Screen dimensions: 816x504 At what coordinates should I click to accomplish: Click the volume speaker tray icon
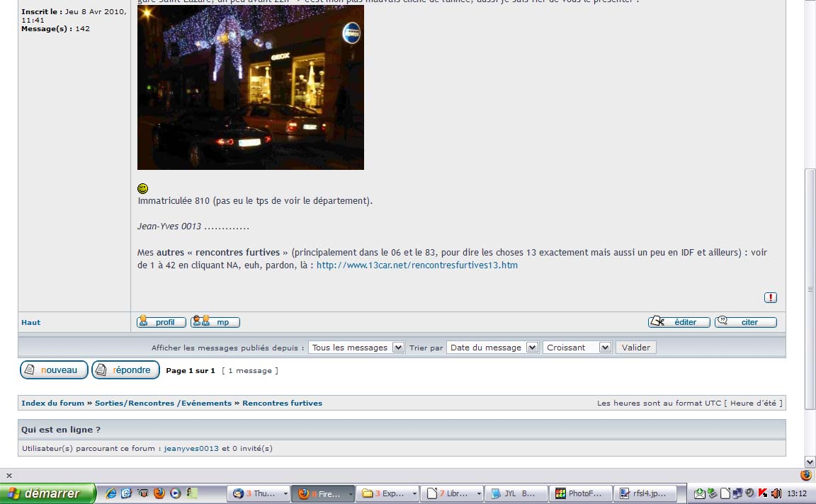click(x=776, y=493)
